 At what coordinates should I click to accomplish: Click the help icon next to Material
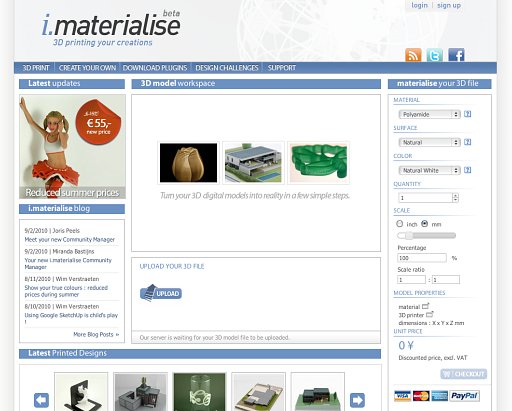click(468, 114)
